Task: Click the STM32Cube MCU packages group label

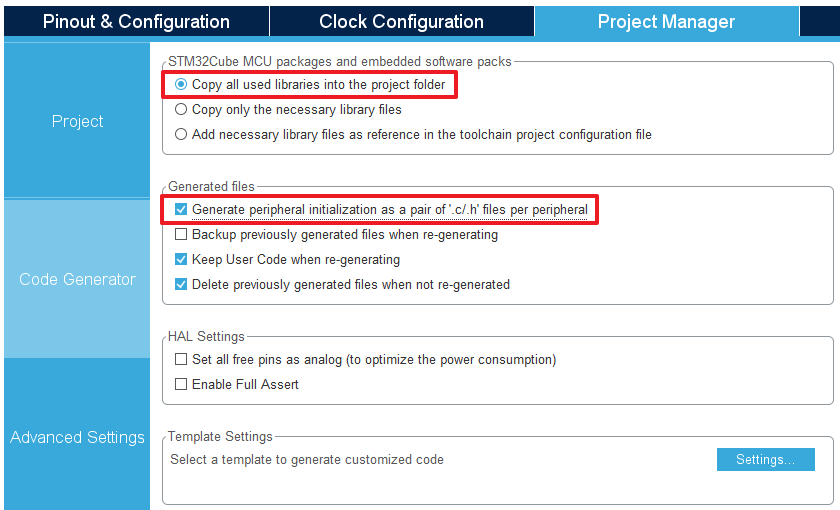Action: tap(340, 62)
